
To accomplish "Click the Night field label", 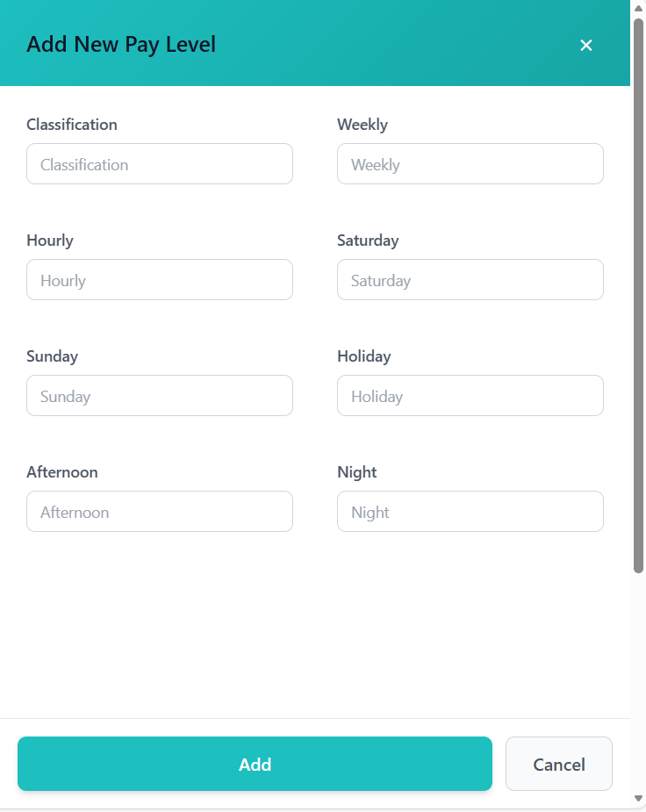I will coord(356,472).
